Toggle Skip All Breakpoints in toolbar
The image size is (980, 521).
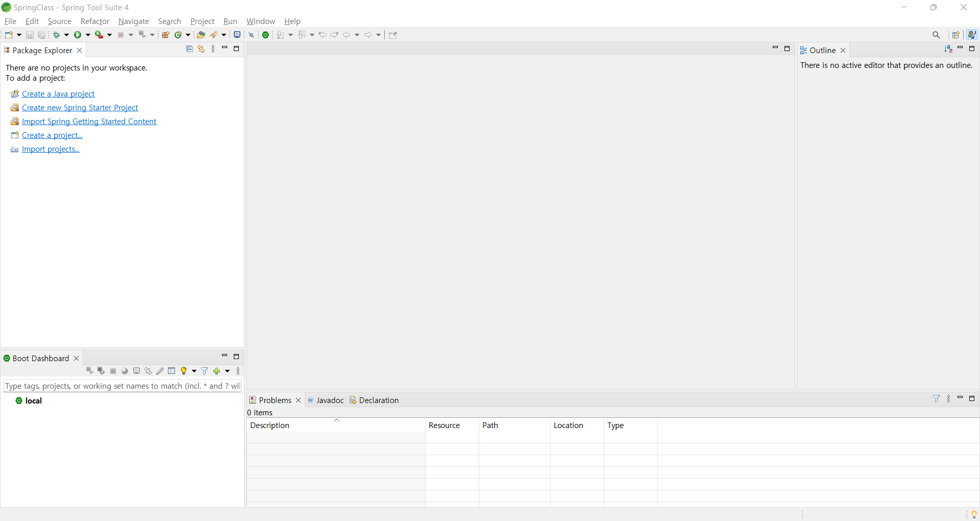tap(251, 35)
